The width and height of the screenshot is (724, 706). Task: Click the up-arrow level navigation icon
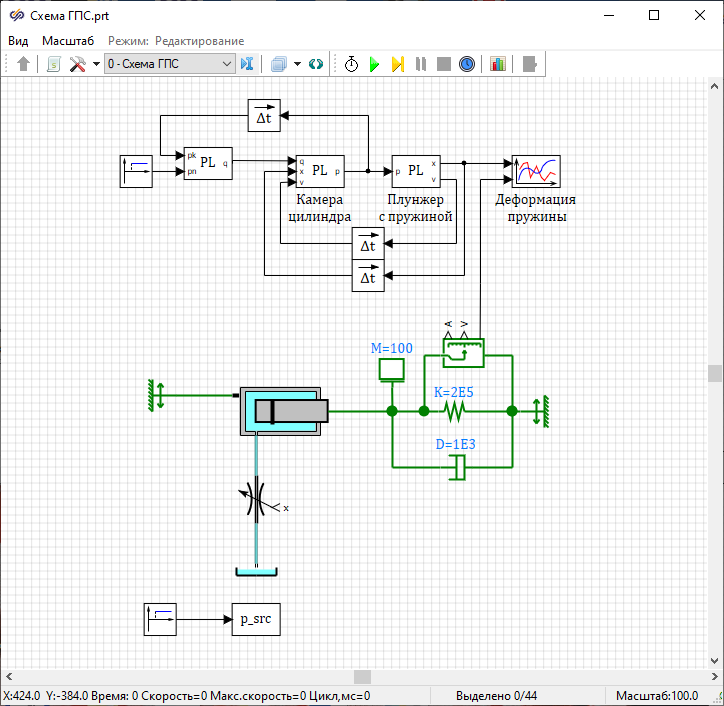coord(24,64)
